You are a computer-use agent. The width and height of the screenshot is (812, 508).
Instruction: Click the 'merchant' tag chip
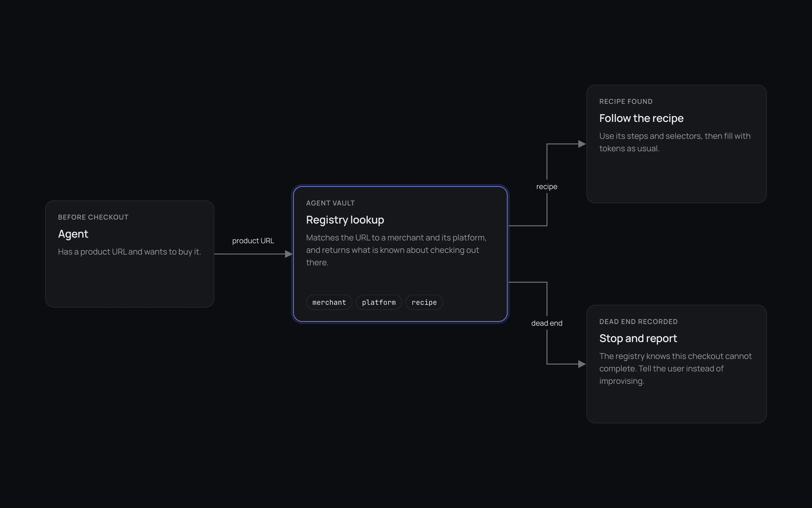(329, 302)
